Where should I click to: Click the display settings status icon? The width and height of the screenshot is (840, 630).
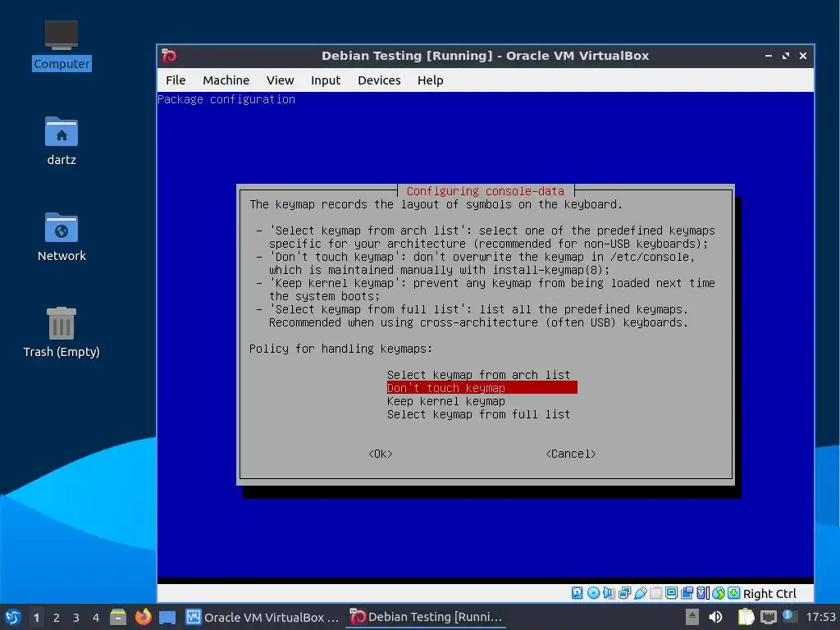coord(671,593)
